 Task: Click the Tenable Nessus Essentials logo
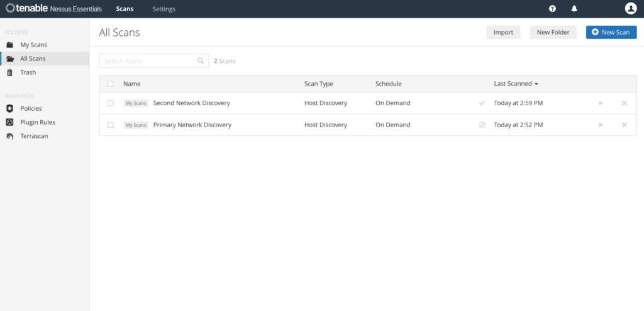click(54, 9)
